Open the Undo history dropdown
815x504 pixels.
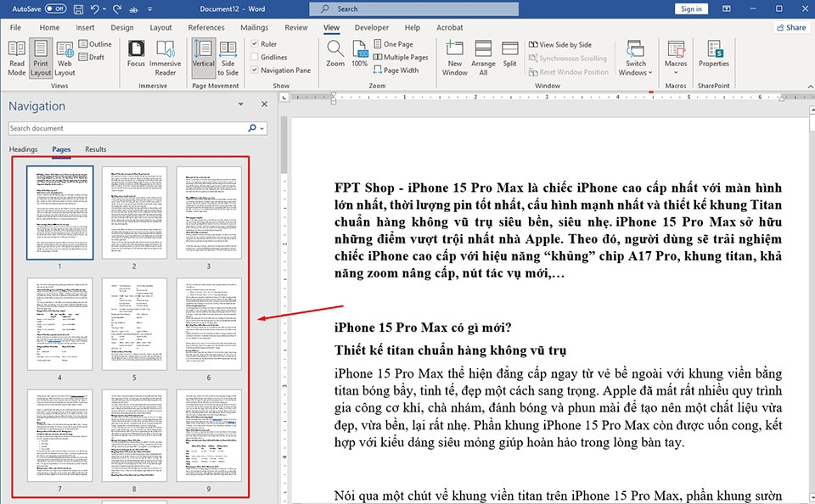point(104,8)
